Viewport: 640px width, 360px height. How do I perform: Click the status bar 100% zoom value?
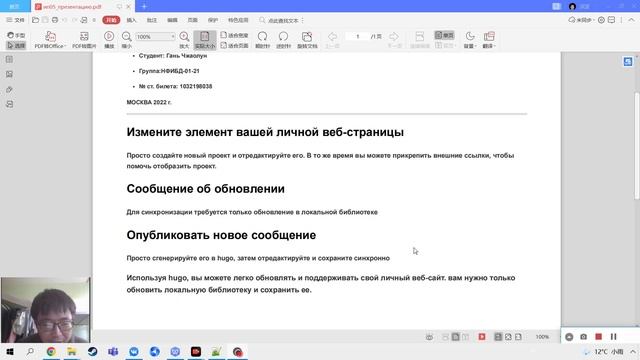coord(542,337)
